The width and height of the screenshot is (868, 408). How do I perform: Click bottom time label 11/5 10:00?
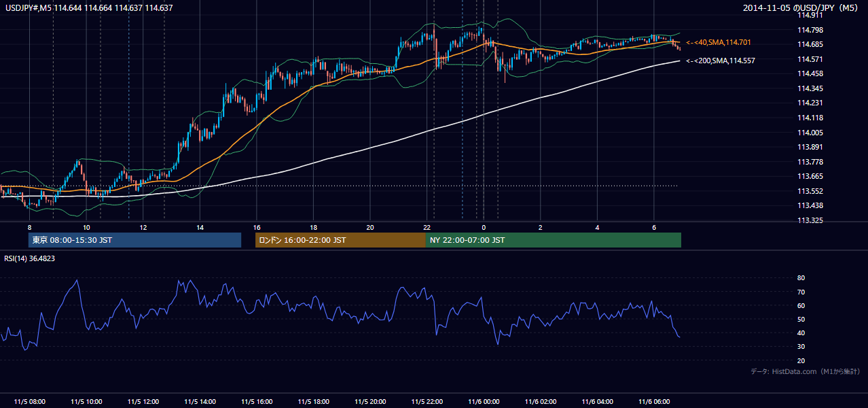click(86, 402)
